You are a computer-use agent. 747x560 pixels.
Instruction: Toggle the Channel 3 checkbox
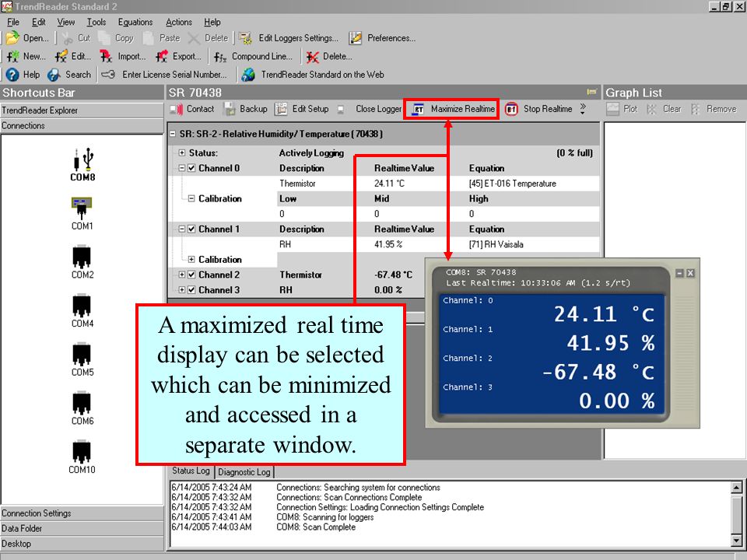point(191,290)
